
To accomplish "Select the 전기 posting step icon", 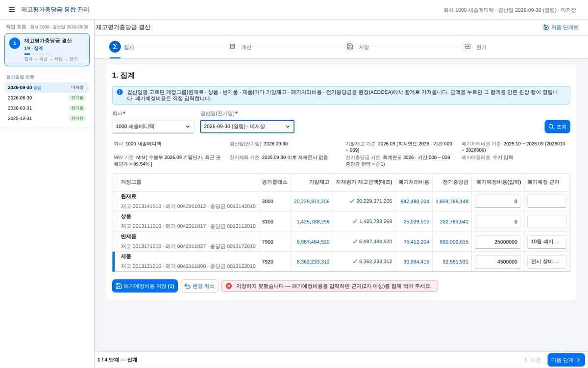I will pos(467,47).
